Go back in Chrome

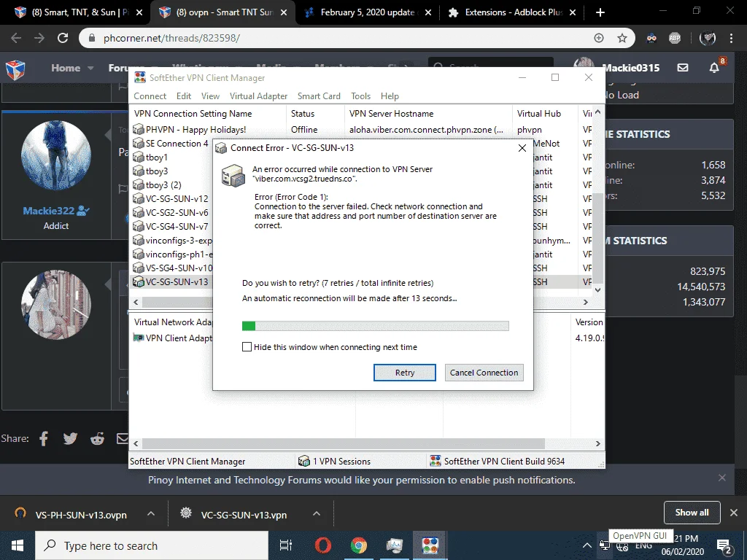(x=16, y=38)
